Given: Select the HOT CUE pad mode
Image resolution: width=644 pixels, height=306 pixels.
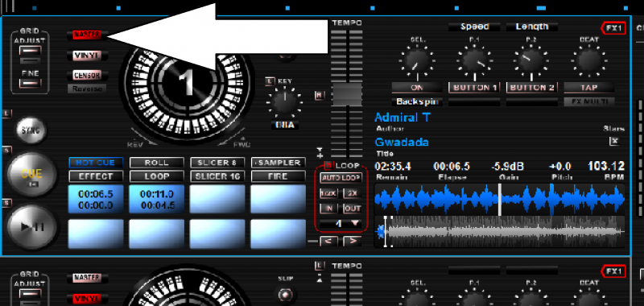Looking at the screenshot, I should (x=96, y=163).
